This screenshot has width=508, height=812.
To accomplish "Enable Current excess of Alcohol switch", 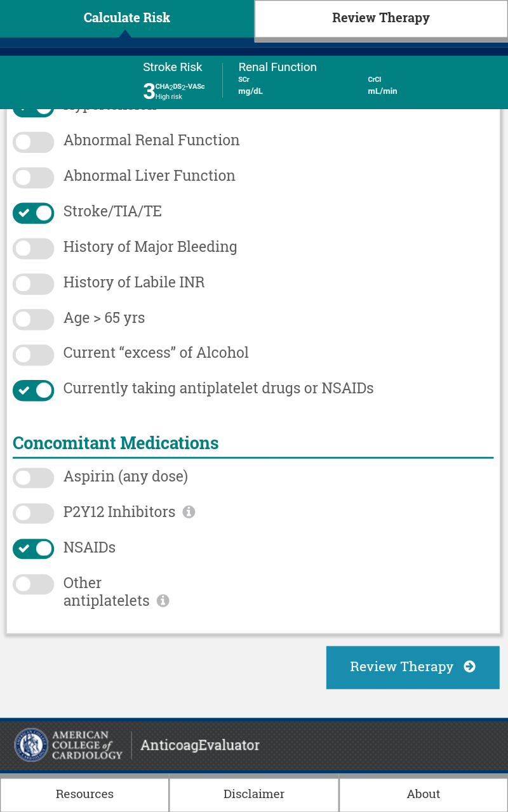I will tap(33, 355).
